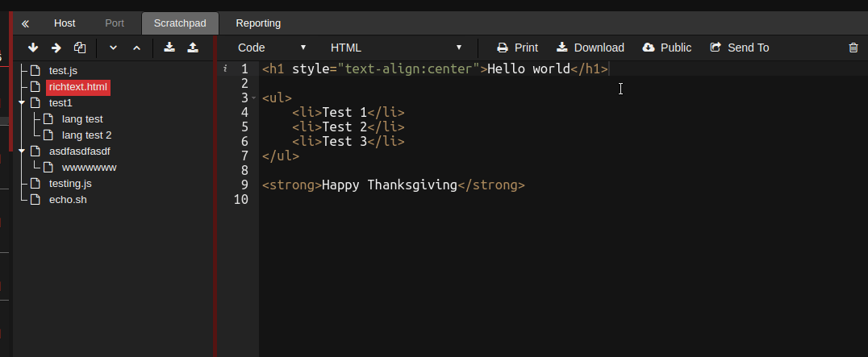Open the lang test file

(82, 118)
